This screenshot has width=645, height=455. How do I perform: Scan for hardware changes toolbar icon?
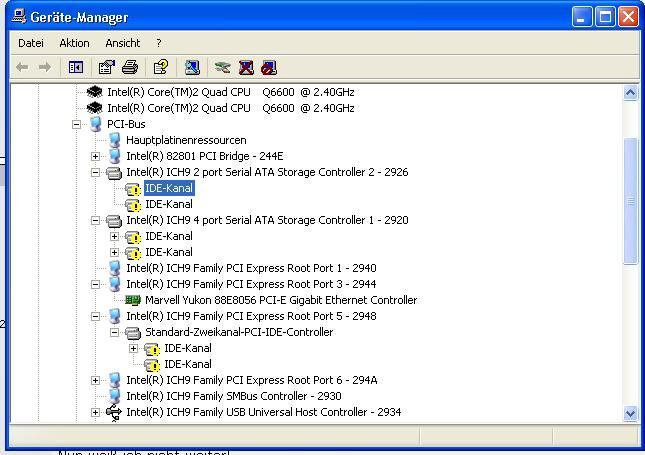(192, 67)
